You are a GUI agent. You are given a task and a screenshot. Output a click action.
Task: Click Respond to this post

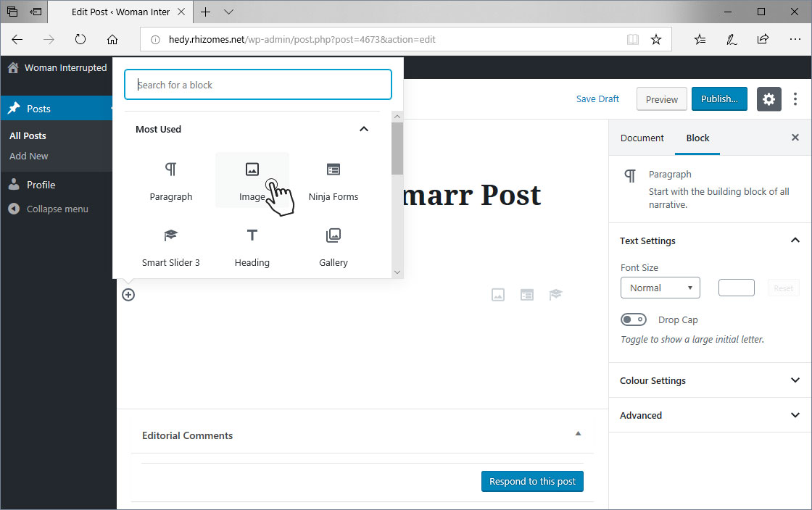coord(532,481)
